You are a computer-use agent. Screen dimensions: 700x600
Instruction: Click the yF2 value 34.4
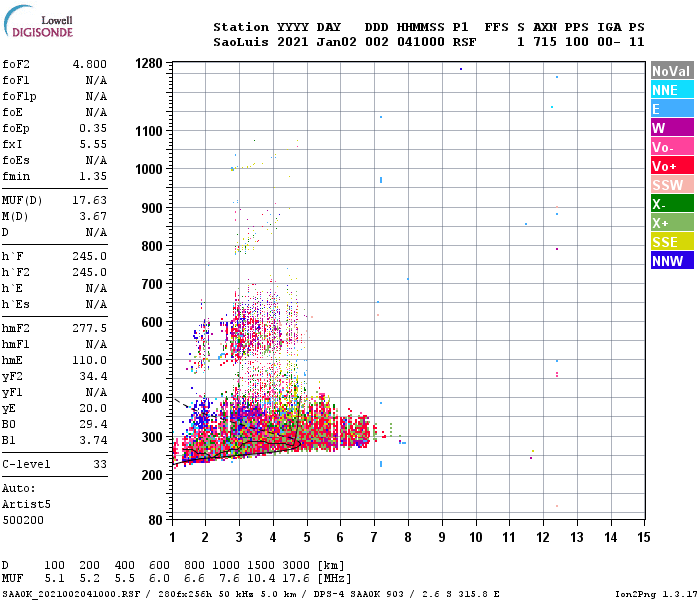pos(93,376)
